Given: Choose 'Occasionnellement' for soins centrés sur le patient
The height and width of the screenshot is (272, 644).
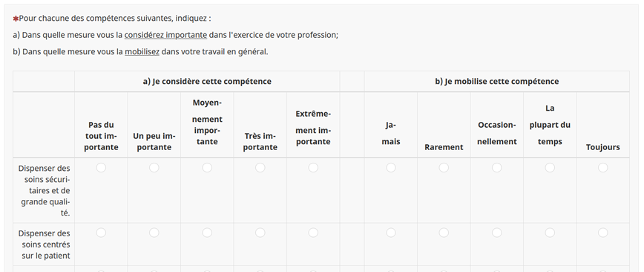Looking at the screenshot, I should (497, 233).
